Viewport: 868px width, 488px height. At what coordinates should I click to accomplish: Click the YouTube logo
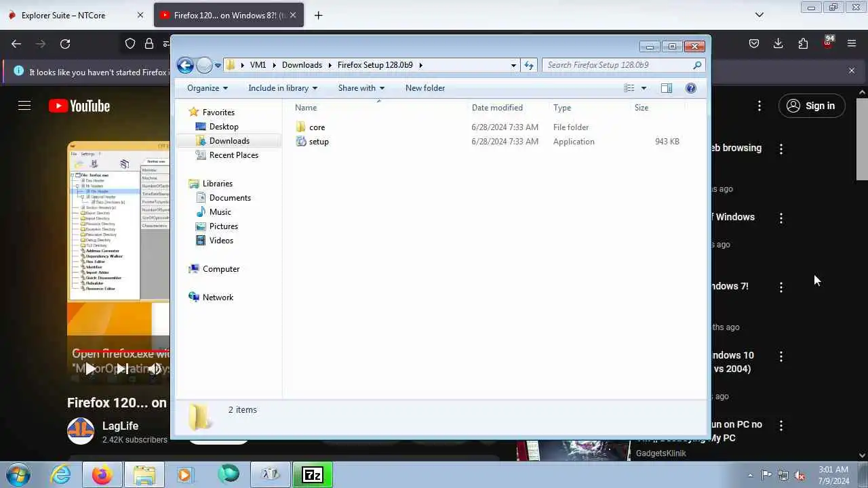tap(79, 106)
